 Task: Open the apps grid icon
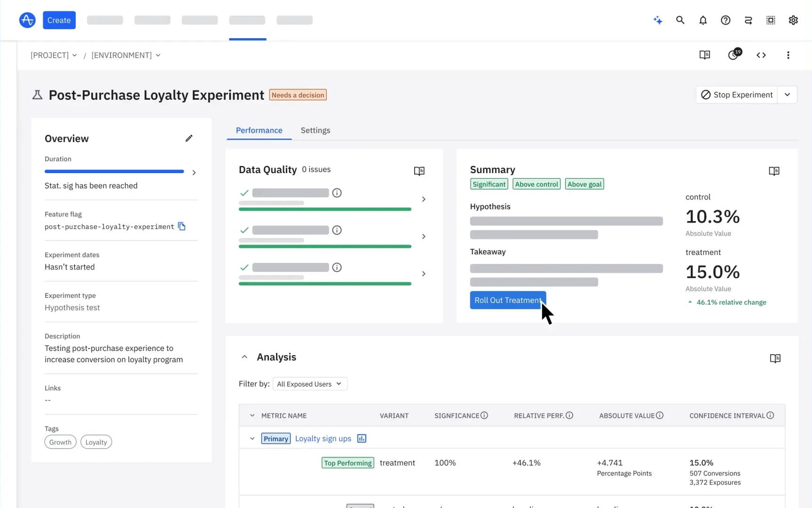tap(771, 20)
